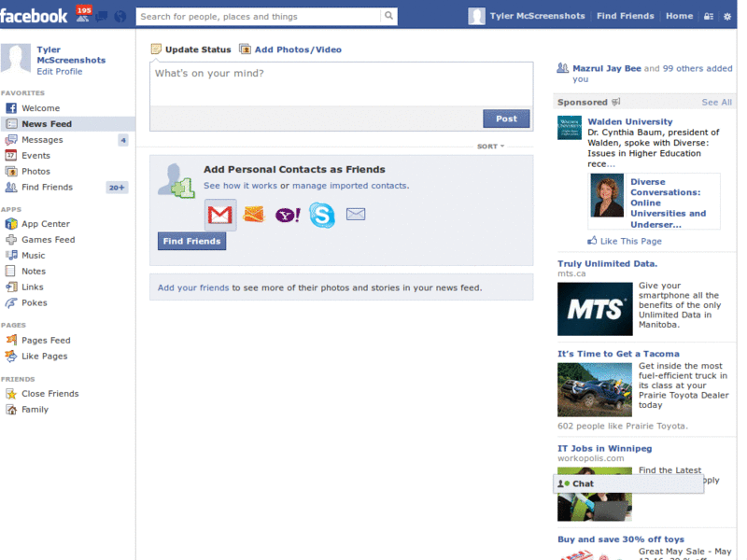Open the Family list icon

tap(11, 410)
